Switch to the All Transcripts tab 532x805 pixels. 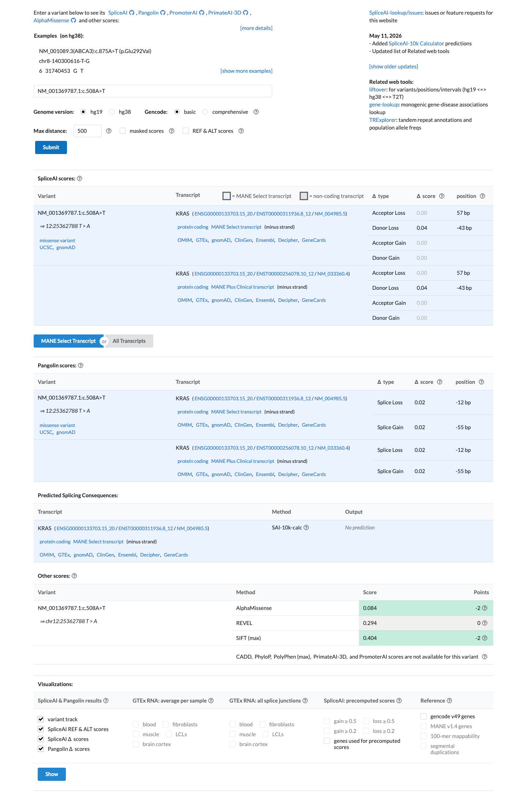click(x=129, y=341)
